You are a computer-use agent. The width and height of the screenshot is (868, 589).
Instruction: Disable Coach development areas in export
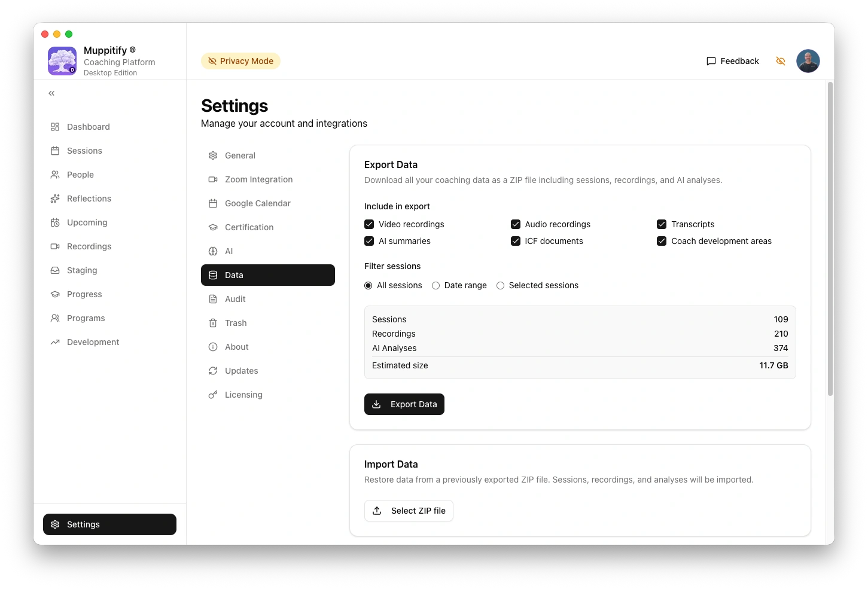click(662, 241)
